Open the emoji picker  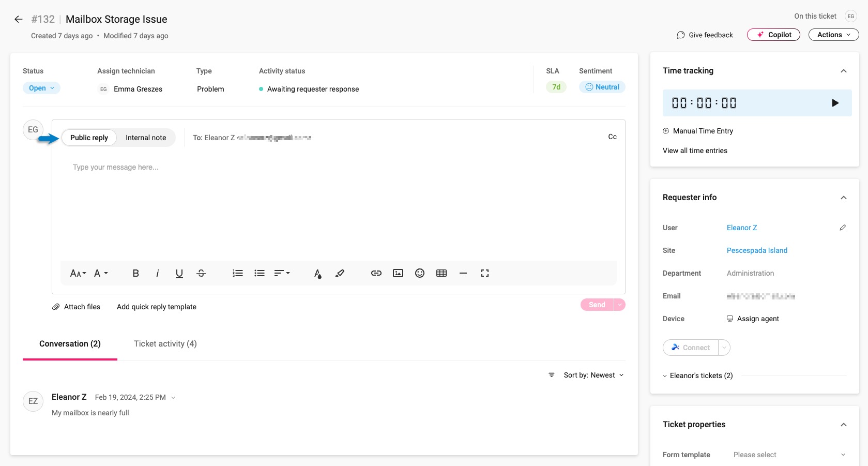[420, 273]
